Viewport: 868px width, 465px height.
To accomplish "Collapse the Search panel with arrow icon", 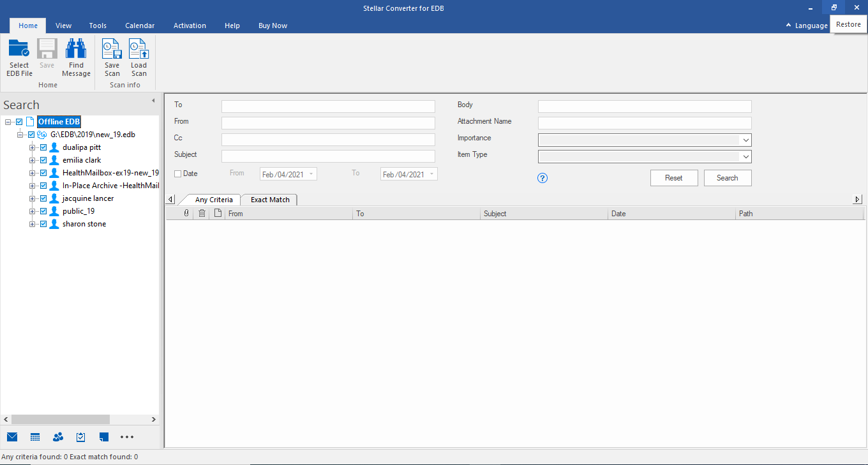I will click(153, 101).
